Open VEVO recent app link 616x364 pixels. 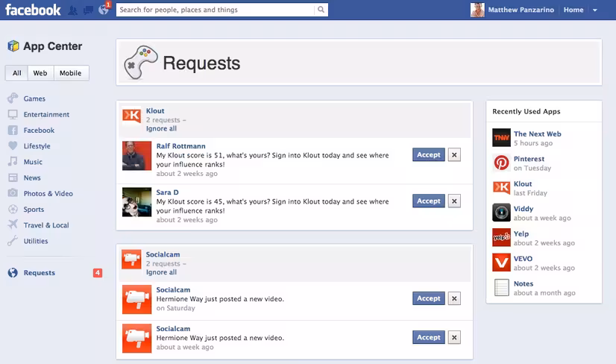(x=523, y=259)
